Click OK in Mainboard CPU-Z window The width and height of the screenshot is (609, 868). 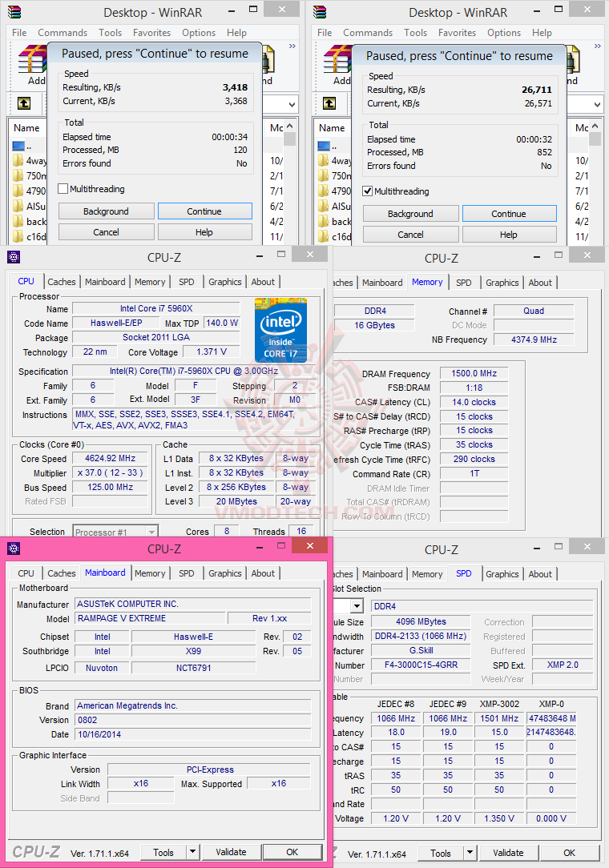tap(292, 852)
